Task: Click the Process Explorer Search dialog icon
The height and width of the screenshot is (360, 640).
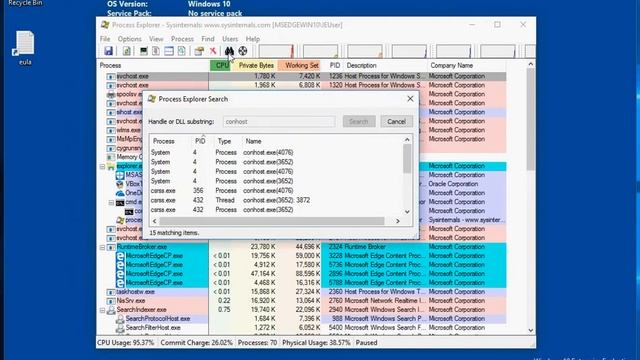Action: tap(152, 99)
